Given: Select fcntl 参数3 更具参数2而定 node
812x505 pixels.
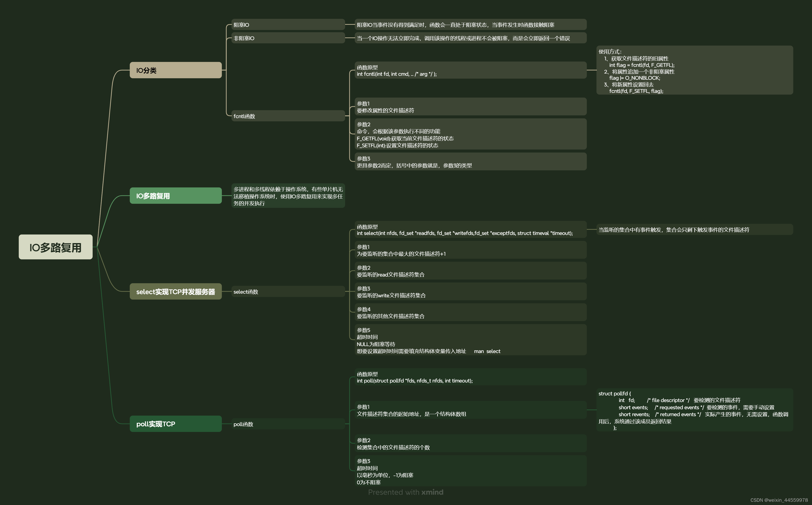Looking at the screenshot, I should tap(471, 162).
